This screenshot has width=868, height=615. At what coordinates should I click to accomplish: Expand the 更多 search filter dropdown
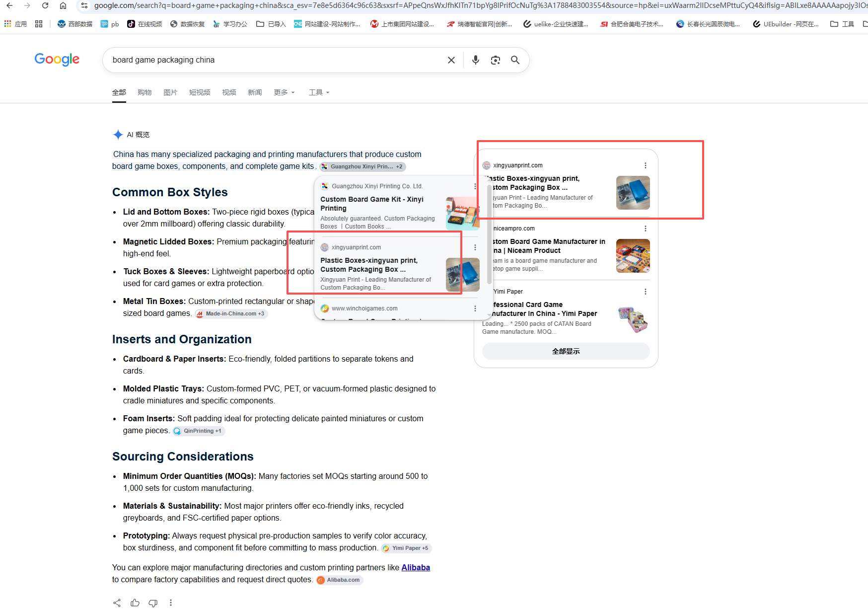pos(284,92)
